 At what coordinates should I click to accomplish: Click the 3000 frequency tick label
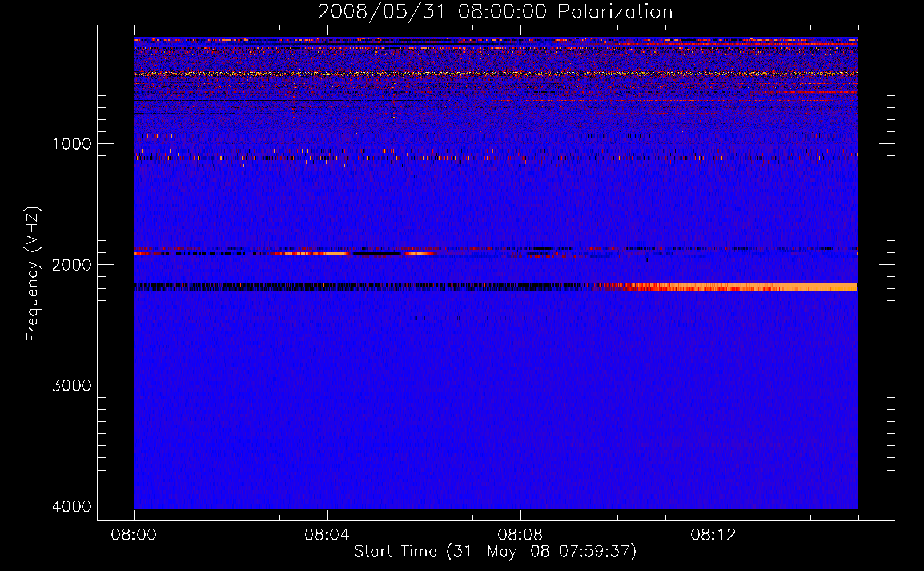(71, 385)
